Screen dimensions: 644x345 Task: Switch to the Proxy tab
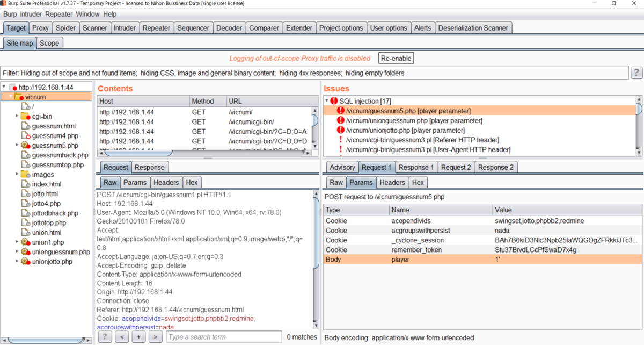40,28
